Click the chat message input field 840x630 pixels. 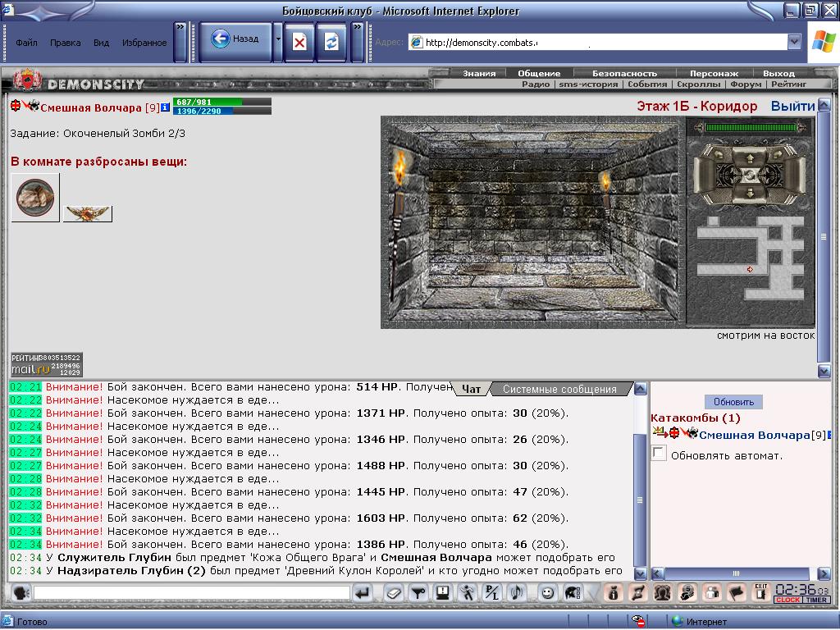192,593
